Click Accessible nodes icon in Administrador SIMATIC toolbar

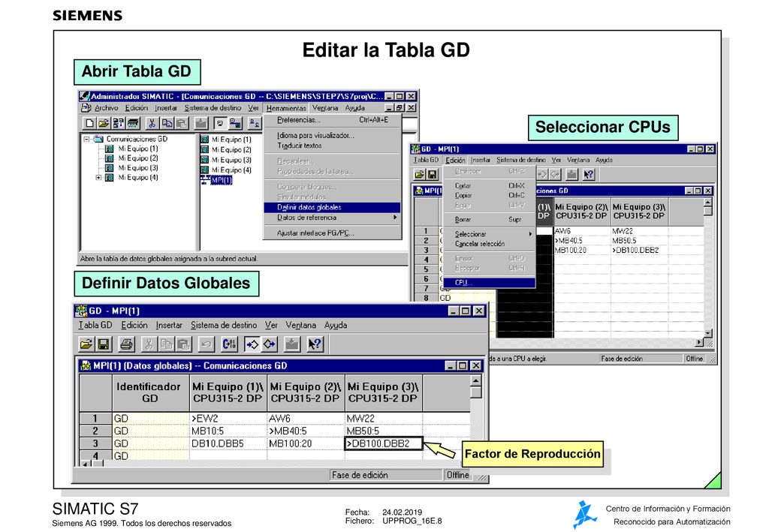(118, 124)
